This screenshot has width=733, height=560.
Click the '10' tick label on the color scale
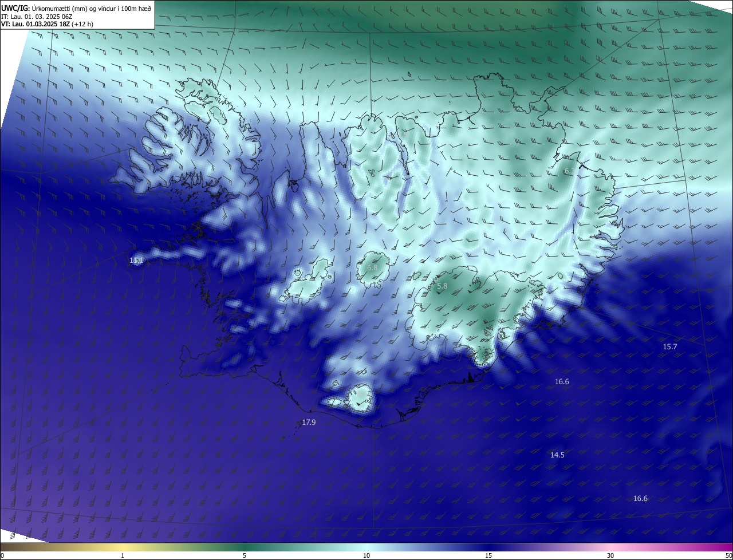pos(366,555)
